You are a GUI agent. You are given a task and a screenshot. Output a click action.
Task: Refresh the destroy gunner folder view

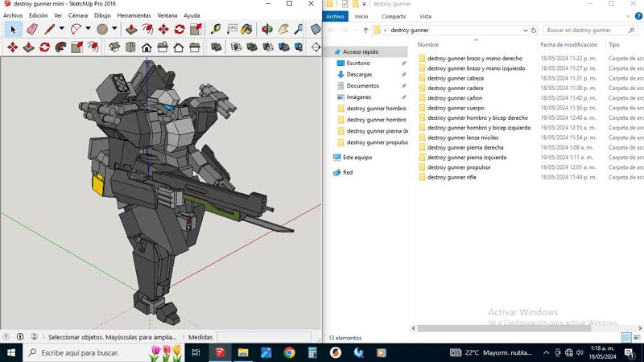534,30
